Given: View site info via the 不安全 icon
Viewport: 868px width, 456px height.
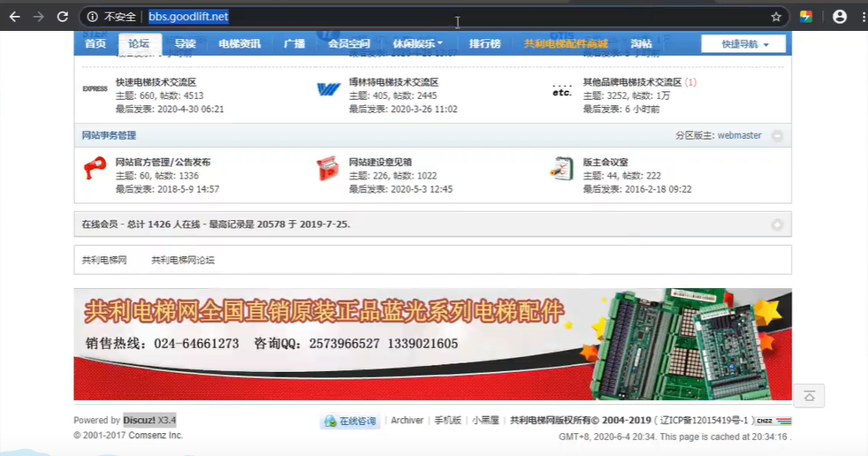Looking at the screenshot, I should (x=93, y=17).
